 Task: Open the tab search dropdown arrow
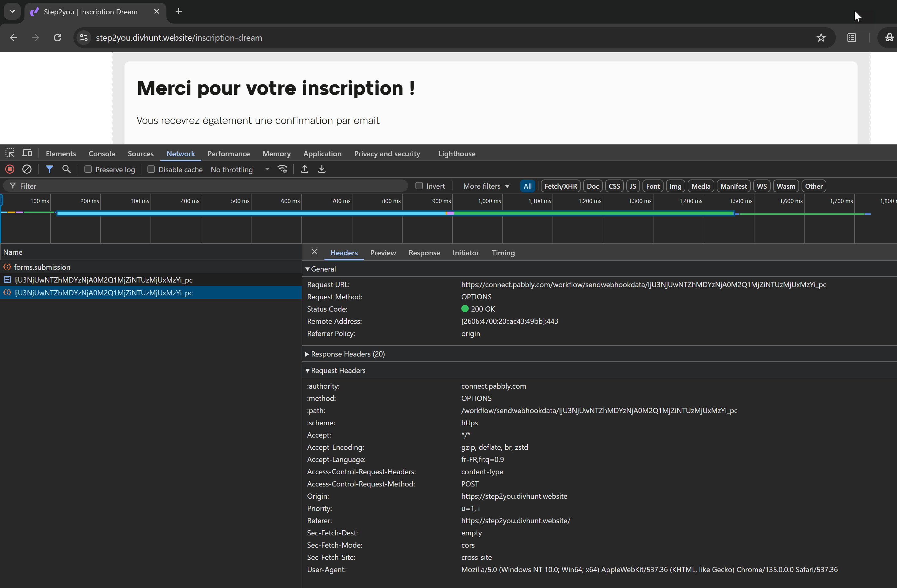[12, 12]
